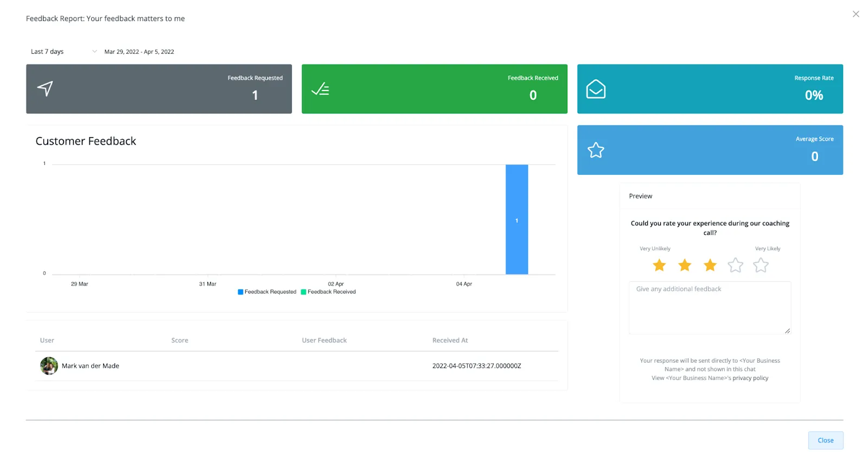Click the Mar 29, 2022 - Apr 5, 2022 date range
The image size is (868, 462).
pos(139,52)
